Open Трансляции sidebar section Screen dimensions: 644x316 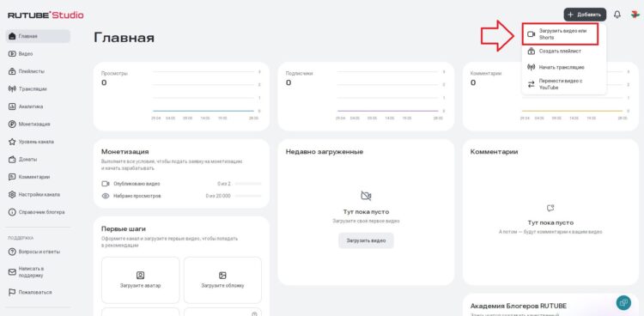[x=38, y=88]
